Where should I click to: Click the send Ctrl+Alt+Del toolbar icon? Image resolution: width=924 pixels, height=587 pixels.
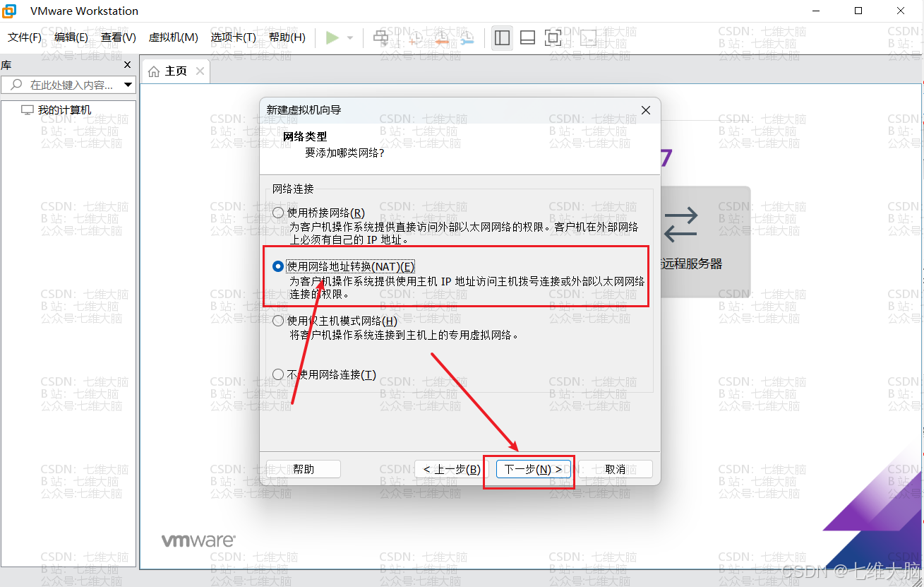tap(380, 37)
